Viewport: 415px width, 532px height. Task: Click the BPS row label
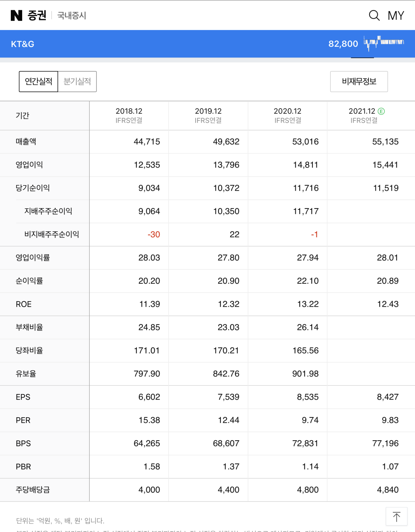tap(23, 444)
